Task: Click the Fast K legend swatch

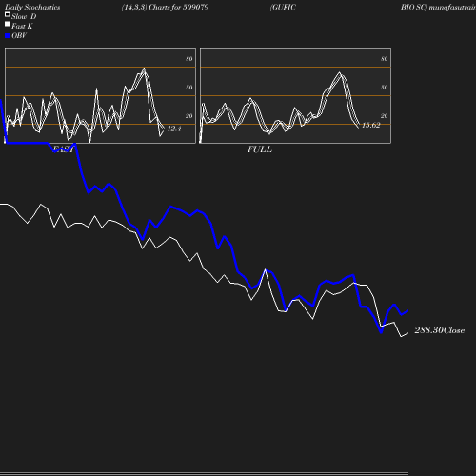Action: click(8, 24)
